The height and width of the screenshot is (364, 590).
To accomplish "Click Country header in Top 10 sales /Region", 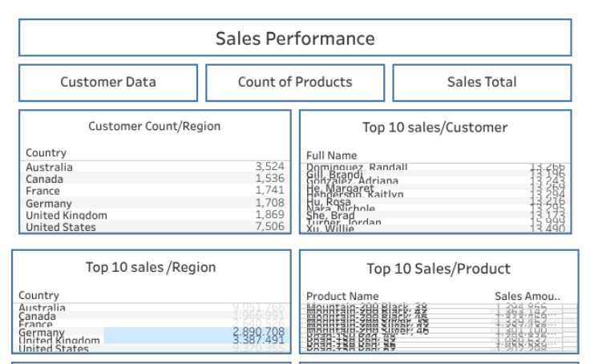I will 38,296.
